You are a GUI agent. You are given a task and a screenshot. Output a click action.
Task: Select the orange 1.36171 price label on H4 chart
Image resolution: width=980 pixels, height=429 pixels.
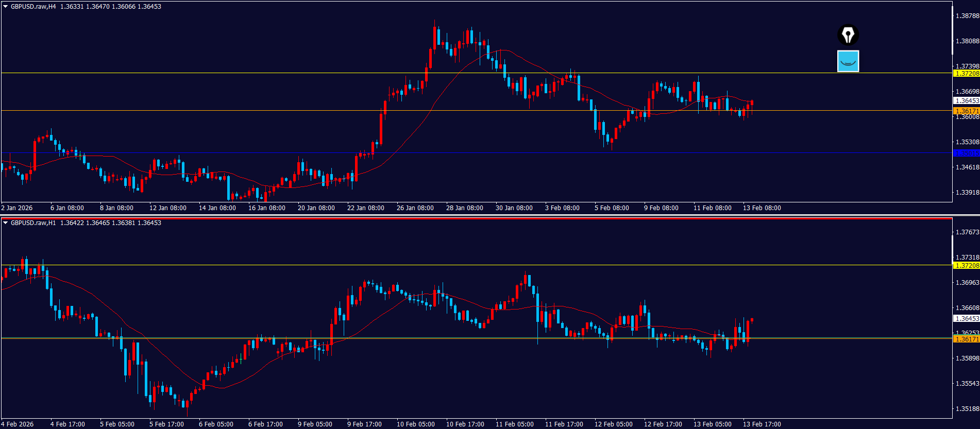coord(967,111)
